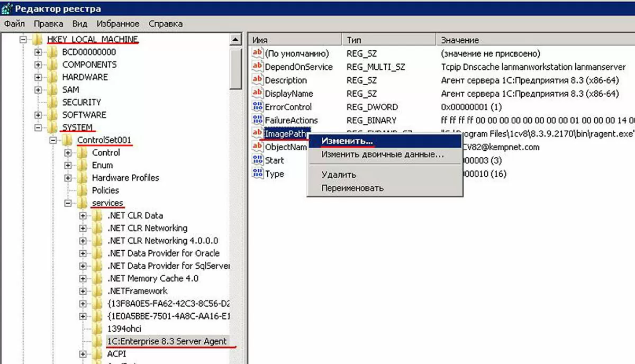This screenshot has height=364, width=635.
Task: Click the string icon of DependOnService value
Action: tap(258, 67)
